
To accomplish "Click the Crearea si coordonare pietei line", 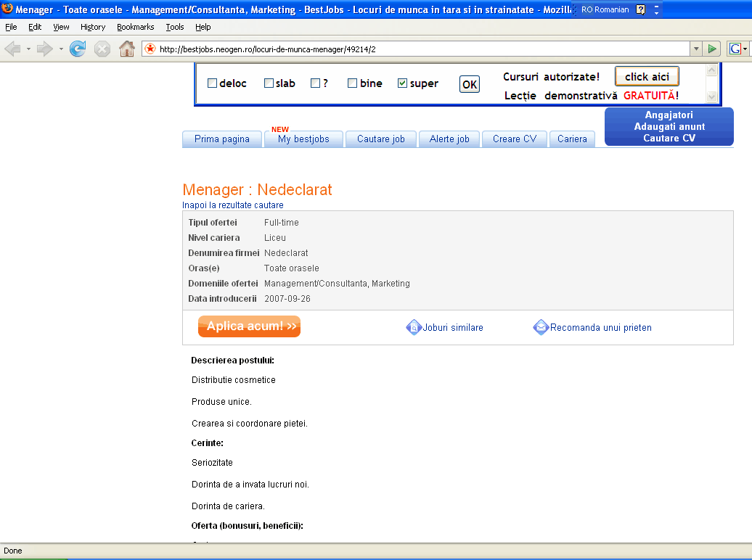I will point(250,424).
